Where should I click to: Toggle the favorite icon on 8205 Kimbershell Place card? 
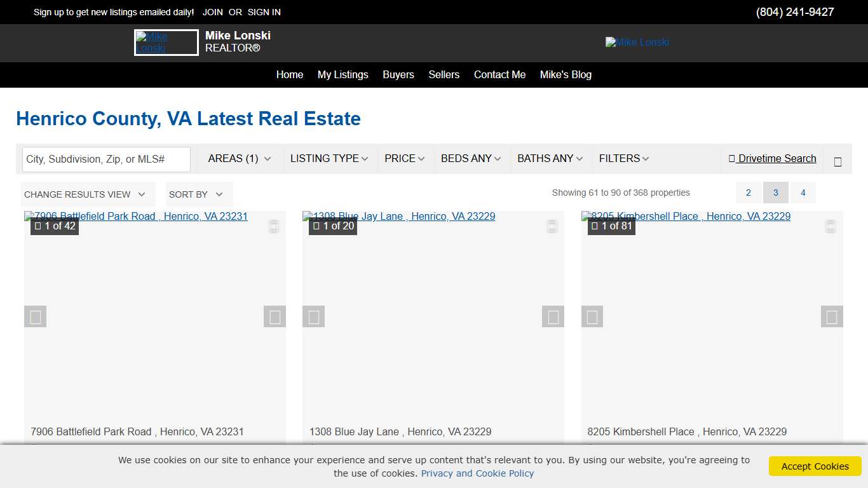tap(831, 226)
